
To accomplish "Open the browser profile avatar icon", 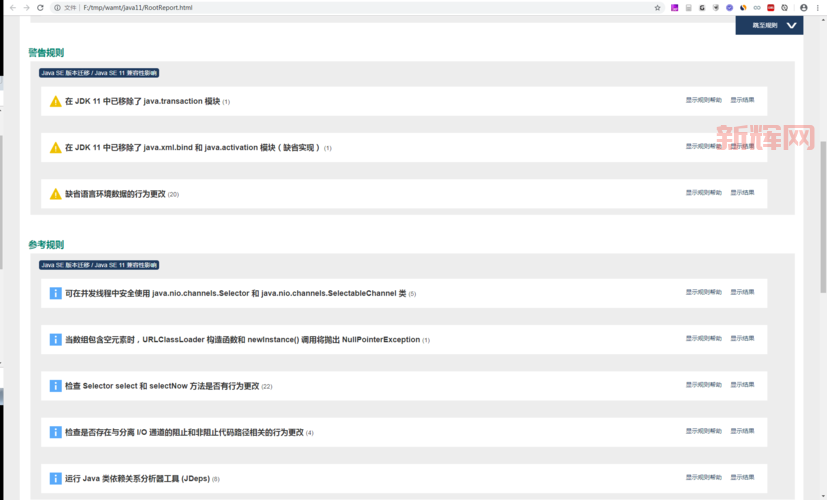I will [x=804, y=7].
